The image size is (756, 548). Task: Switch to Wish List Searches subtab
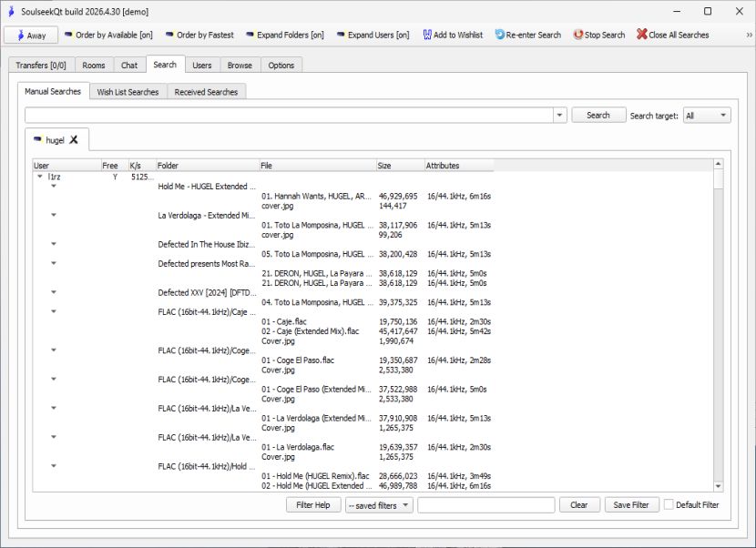click(128, 92)
